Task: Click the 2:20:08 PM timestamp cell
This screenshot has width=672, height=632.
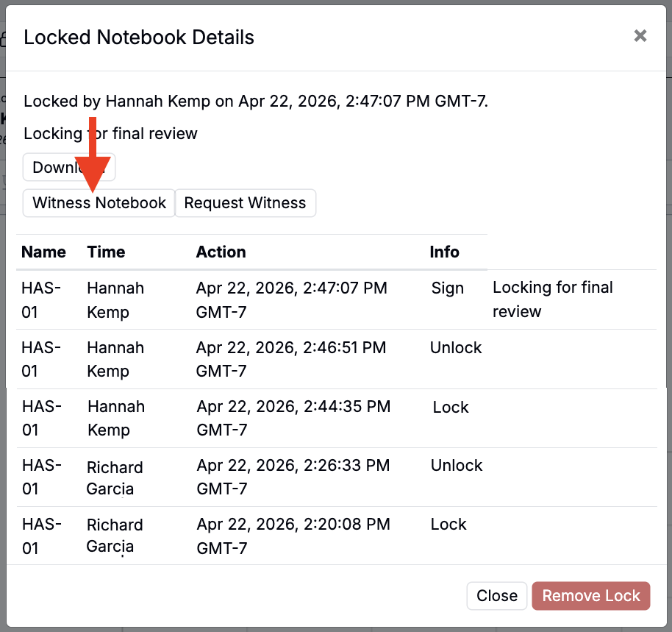Action: pos(293,536)
